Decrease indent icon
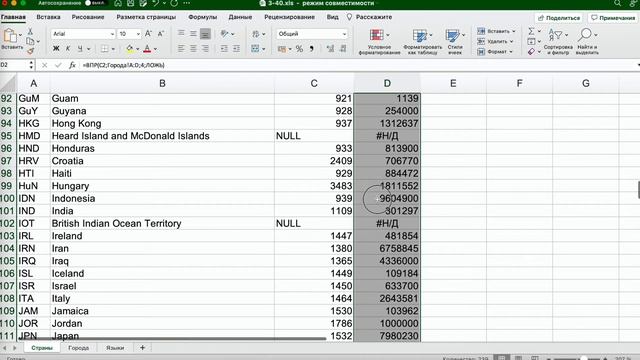Screen dimensions: 640x360 tap(224, 49)
